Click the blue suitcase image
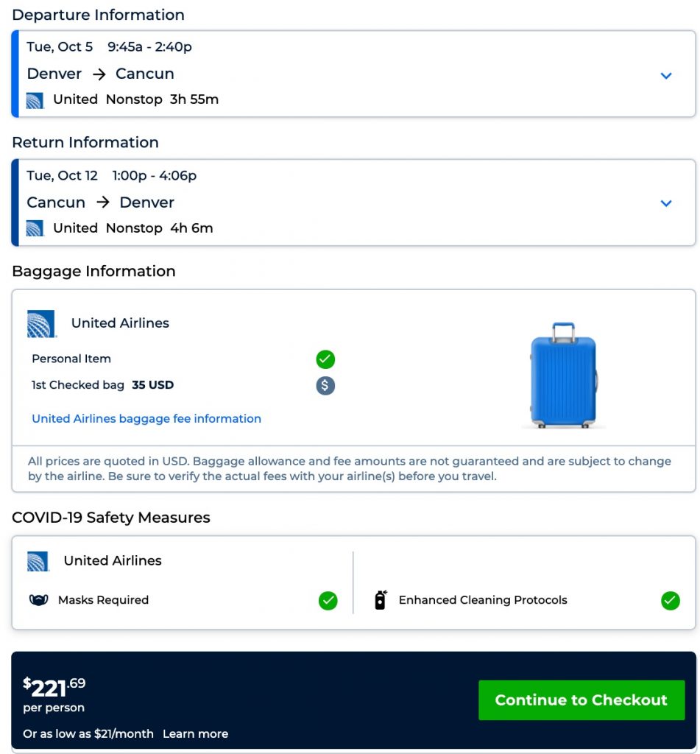Screen dimensions: 700x754 click(x=564, y=375)
